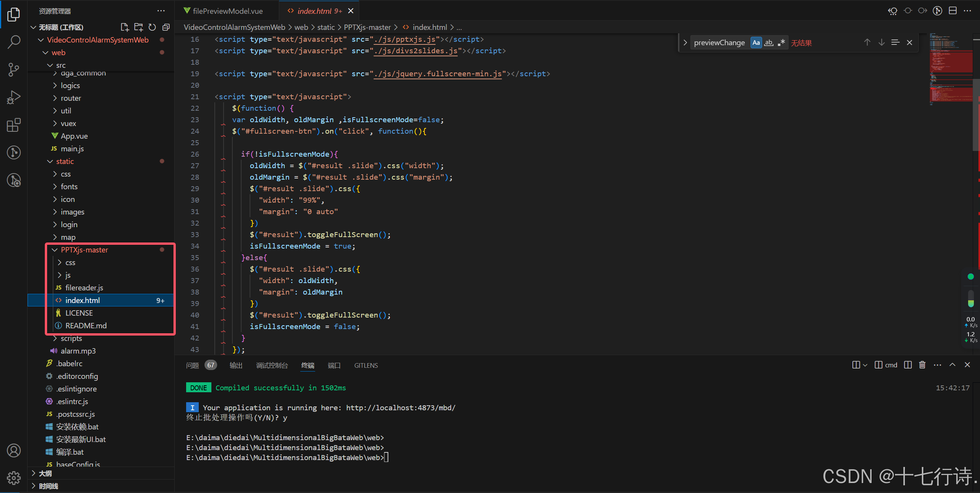Toggle Match Case in find widget
This screenshot has width=980, height=493.
pyautogui.click(x=756, y=43)
